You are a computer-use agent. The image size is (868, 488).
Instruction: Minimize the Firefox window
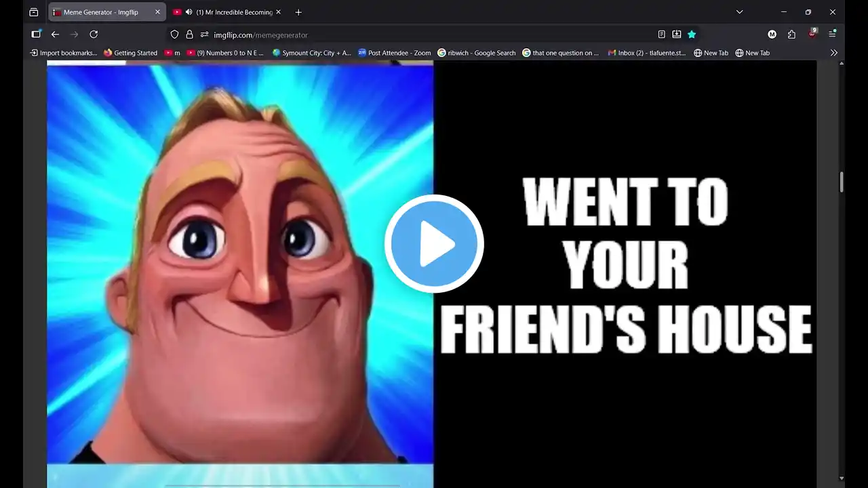pos(783,12)
